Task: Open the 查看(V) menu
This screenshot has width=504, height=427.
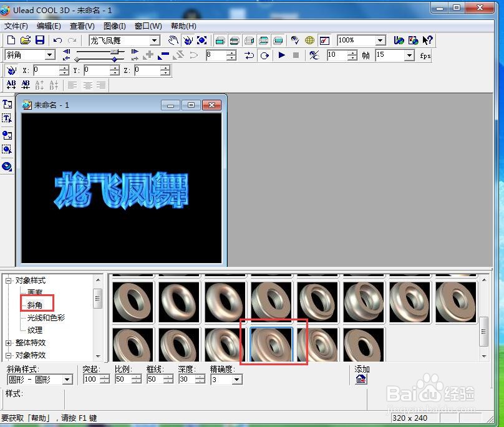Action: coord(82,26)
